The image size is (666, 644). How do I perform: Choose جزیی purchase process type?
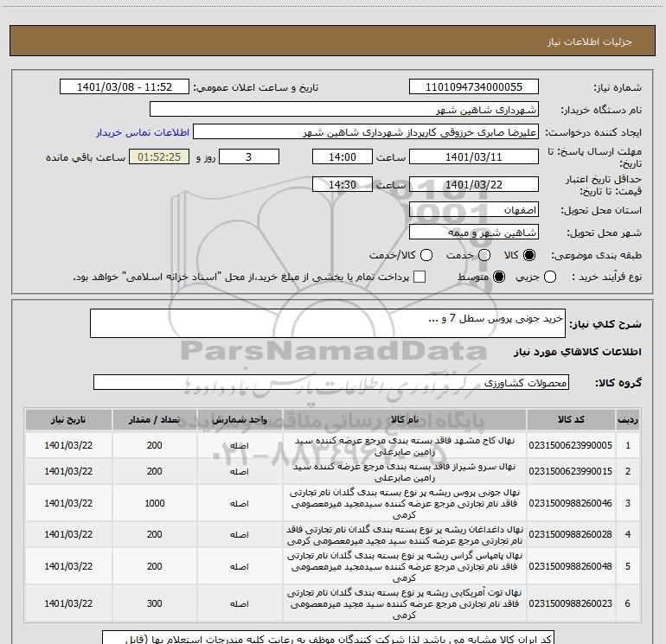click(x=550, y=277)
